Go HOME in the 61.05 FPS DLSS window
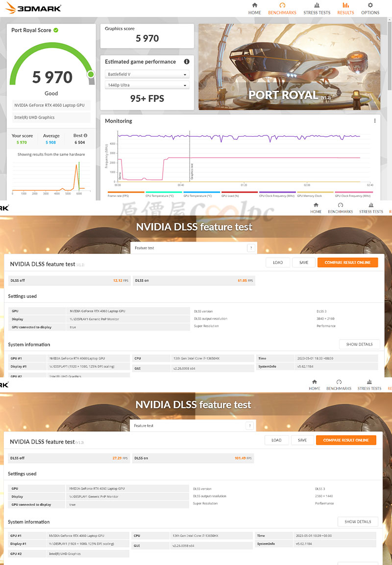 [x=316, y=208]
